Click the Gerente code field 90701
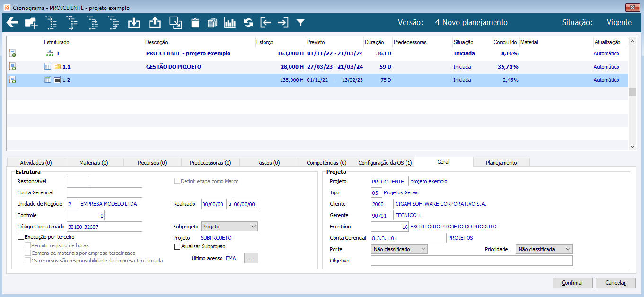The height and width of the screenshot is (297, 644). 382,215
